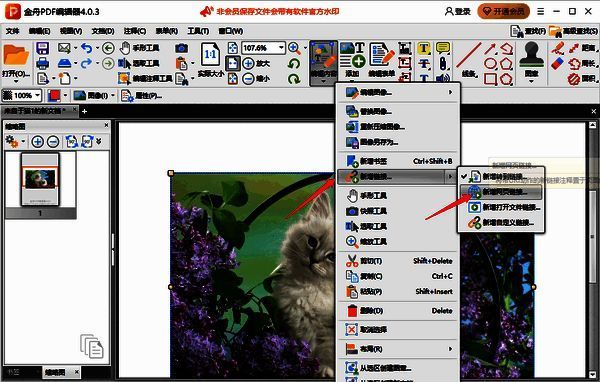This screenshot has width=600, height=382.
Task: Open the Tools(T) menu
Action: [198, 31]
